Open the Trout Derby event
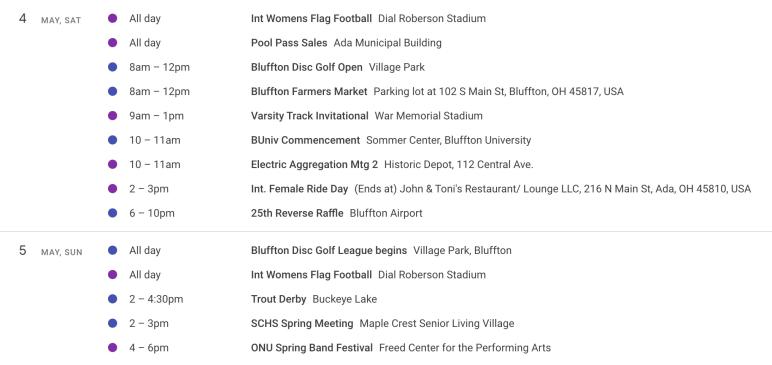The height and width of the screenshot is (365, 772). 279,299
